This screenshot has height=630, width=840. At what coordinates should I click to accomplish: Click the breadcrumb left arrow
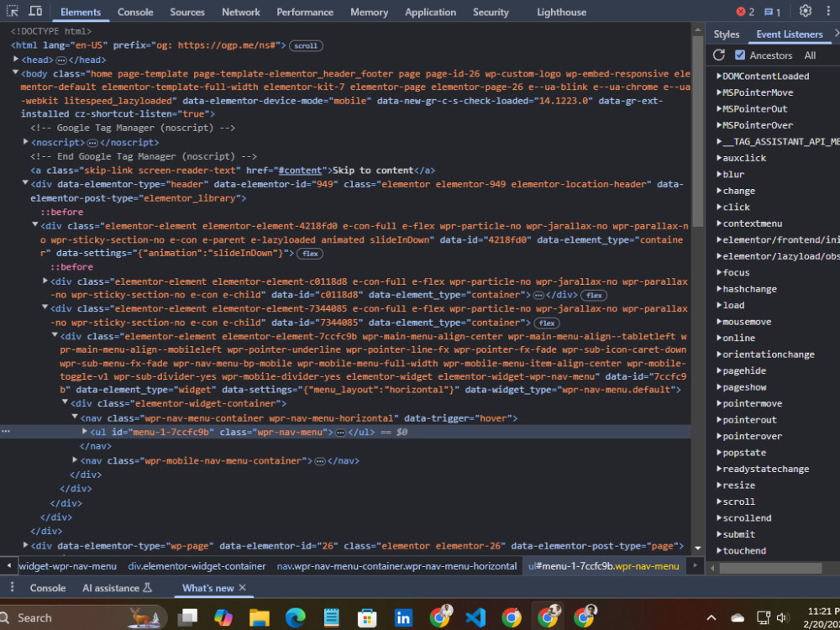click(x=8, y=565)
